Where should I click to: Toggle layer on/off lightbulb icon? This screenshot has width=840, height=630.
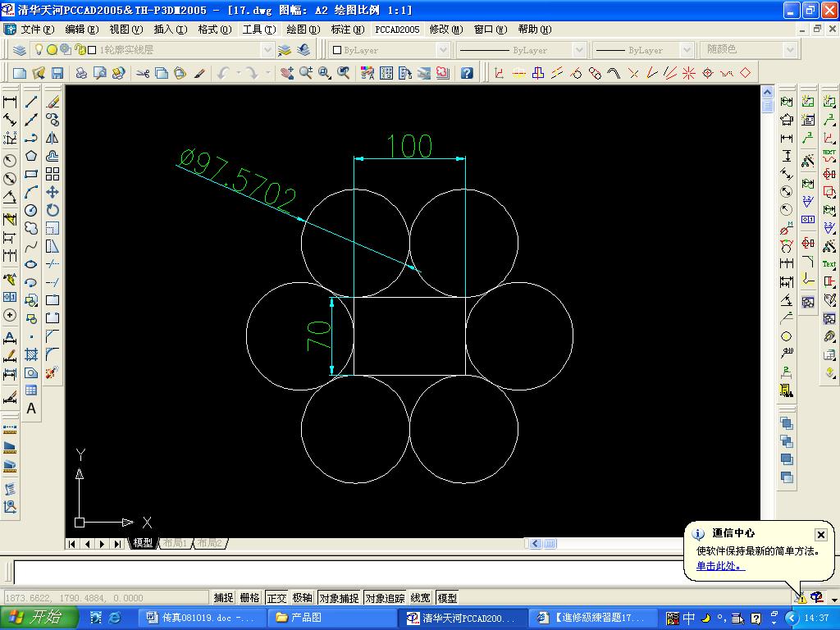click(39, 50)
